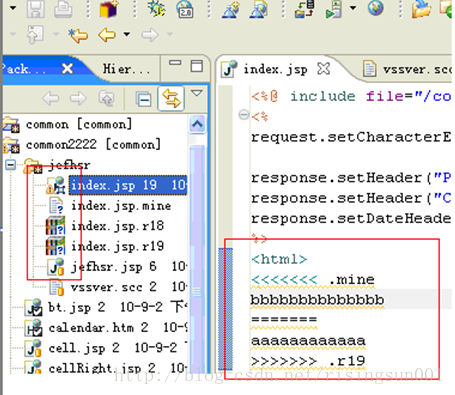Click the deploy server icon with arrows

[305, 8]
